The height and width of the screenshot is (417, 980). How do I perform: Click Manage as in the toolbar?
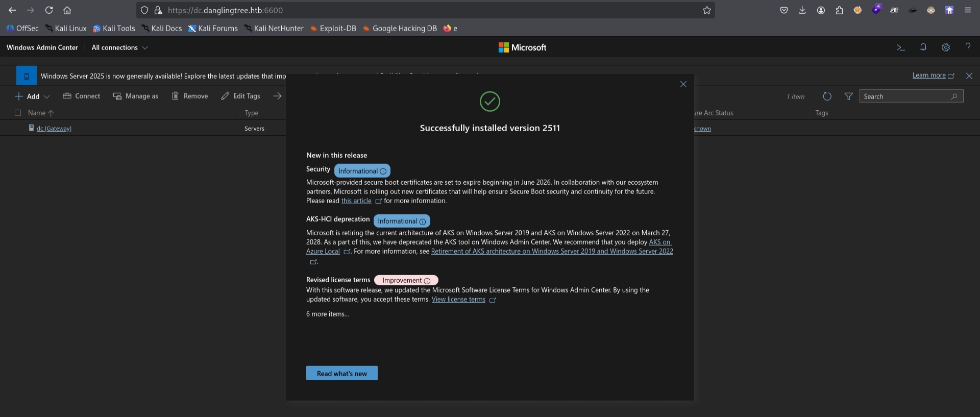(135, 96)
